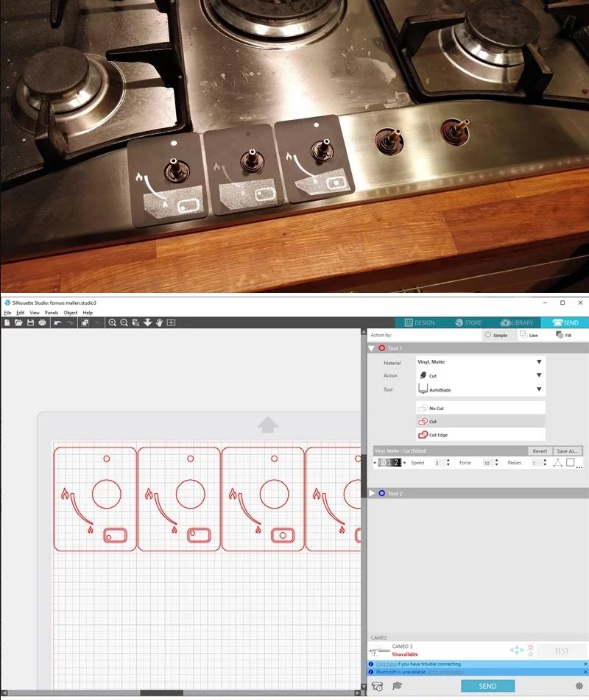Open the Edit menu
The image size is (589, 700).
(21, 313)
